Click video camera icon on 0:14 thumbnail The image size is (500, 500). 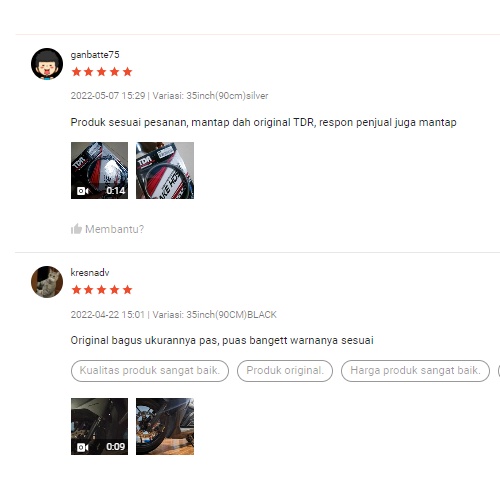click(x=83, y=191)
